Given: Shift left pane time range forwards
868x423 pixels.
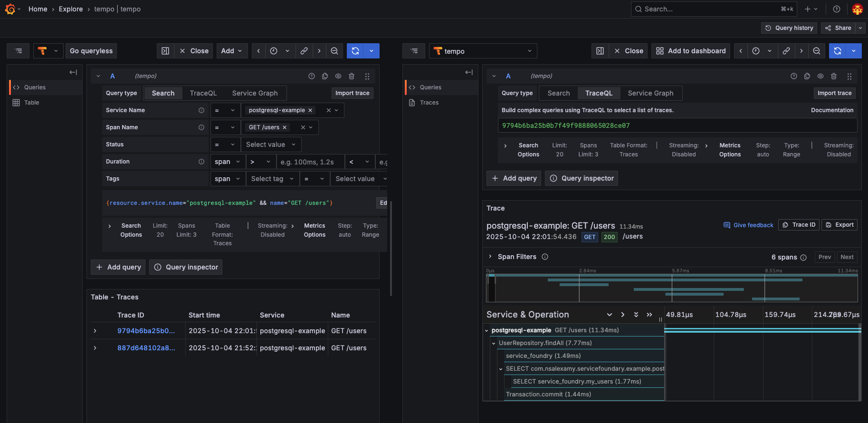Looking at the screenshot, I should [x=319, y=51].
